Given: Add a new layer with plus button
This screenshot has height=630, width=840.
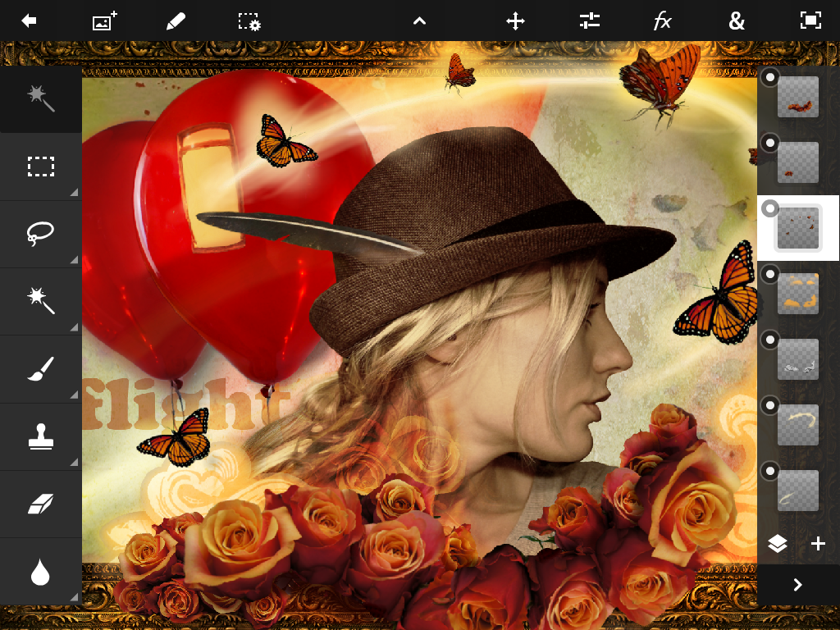Looking at the screenshot, I should pyautogui.click(x=818, y=544).
